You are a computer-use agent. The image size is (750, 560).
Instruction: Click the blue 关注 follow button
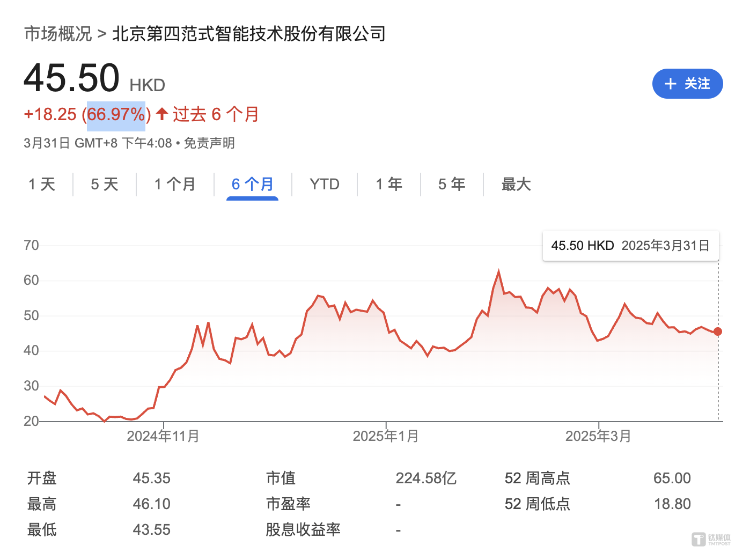[x=687, y=84]
